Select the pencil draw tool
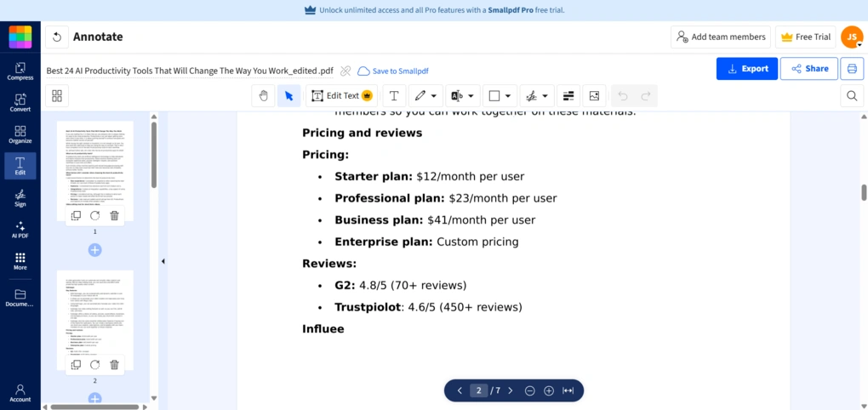The width and height of the screenshot is (868, 410). click(x=420, y=96)
